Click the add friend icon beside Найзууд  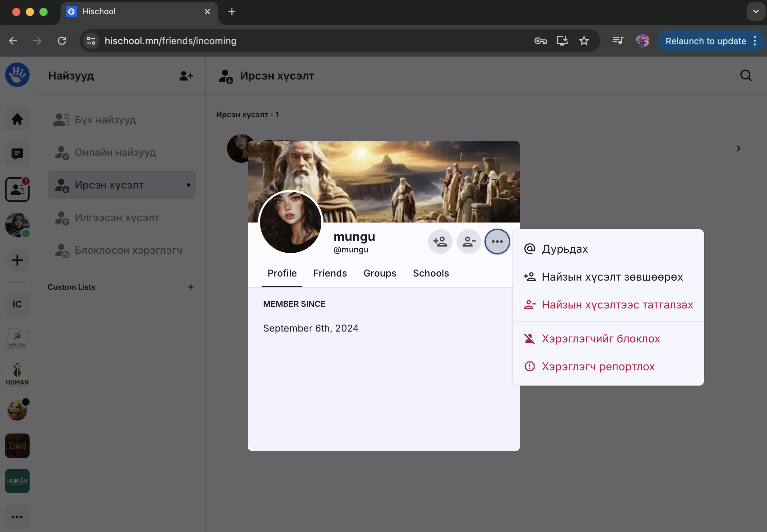(186, 76)
